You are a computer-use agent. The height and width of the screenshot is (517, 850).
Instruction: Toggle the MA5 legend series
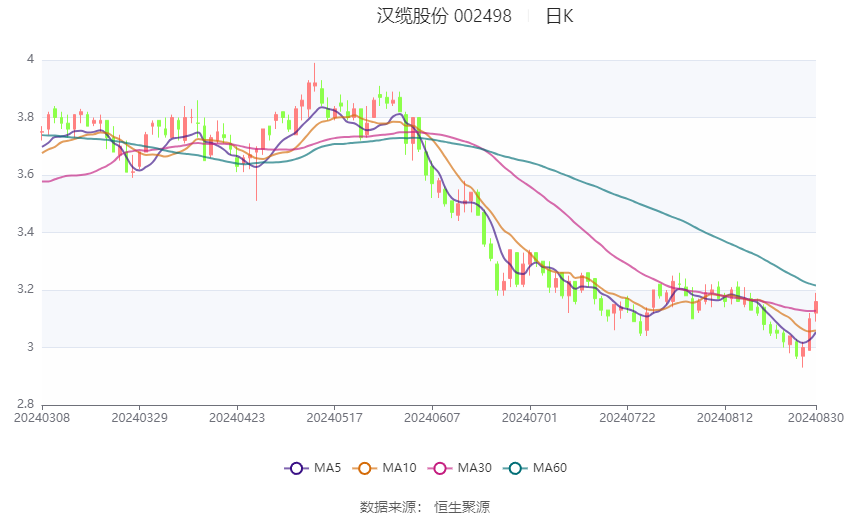(x=313, y=468)
